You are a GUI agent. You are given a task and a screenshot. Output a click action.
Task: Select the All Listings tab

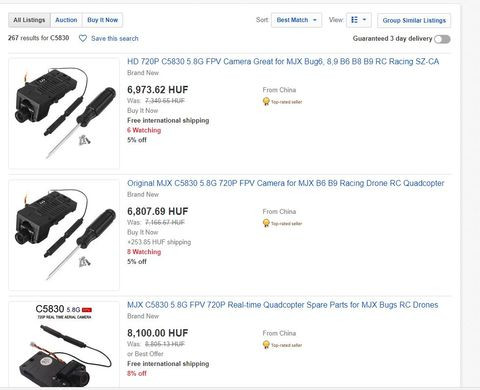tap(29, 20)
